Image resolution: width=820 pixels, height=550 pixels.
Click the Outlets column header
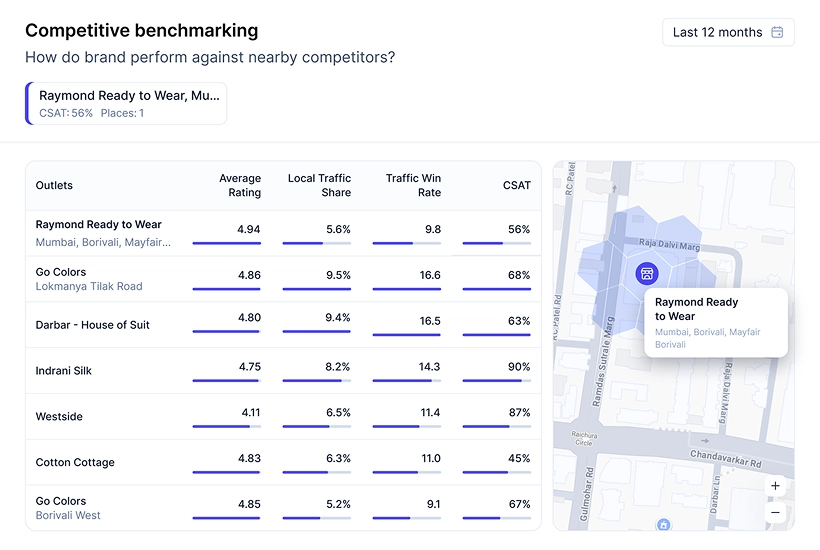point(54,185)
